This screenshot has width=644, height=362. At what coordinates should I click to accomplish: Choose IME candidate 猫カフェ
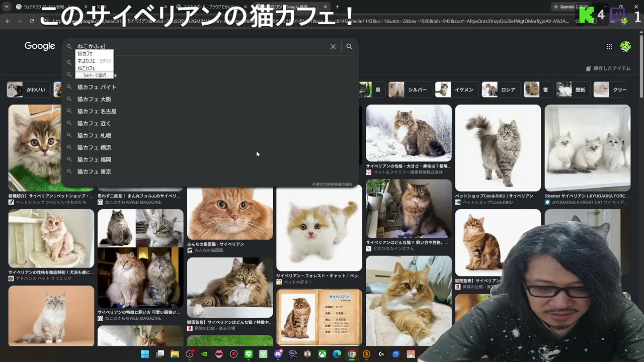click(95, 53)
